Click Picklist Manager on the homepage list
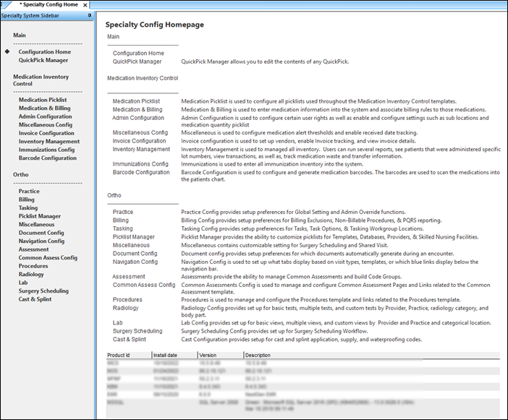The image size is (508, 420). coord(133,237)
